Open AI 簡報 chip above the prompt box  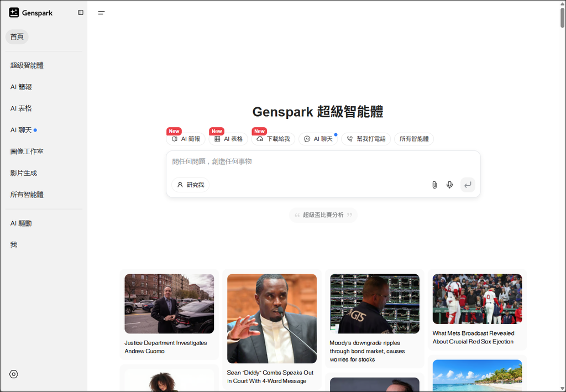[186, 139]
